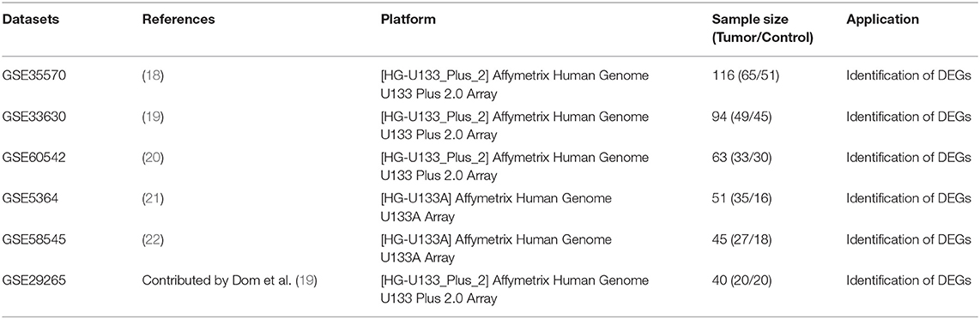Viewport: 980px width, 319px height.
Task: Select dataset ID GSE5364
Action: tap(27, 198)
